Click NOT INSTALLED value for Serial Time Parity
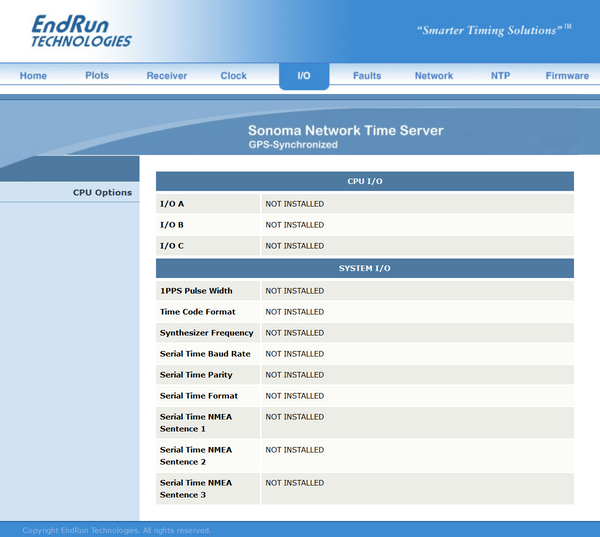The width and height of the screenshot is (600, 537). (x=295, y=375)
